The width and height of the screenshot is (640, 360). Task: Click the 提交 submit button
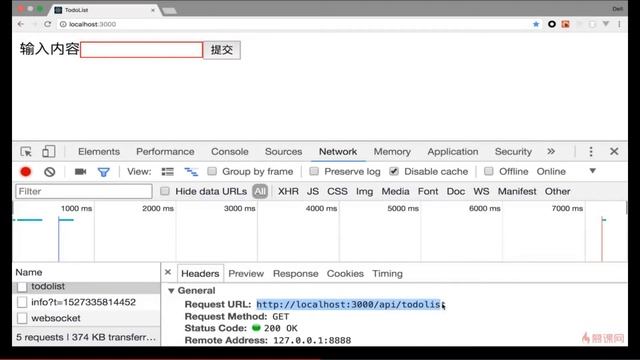click(x=222, y=50)
